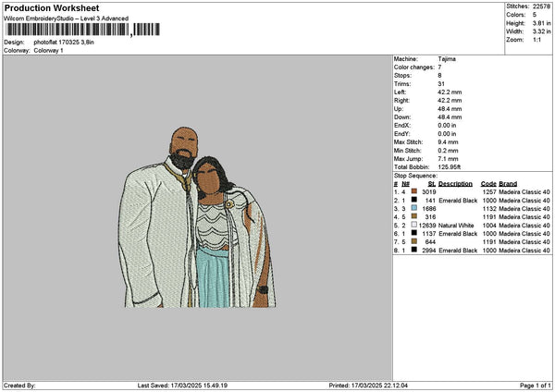This screenshot has height=392, width=555.
Task: Click stitch count '644' in row 7
Action: (430, 241)
